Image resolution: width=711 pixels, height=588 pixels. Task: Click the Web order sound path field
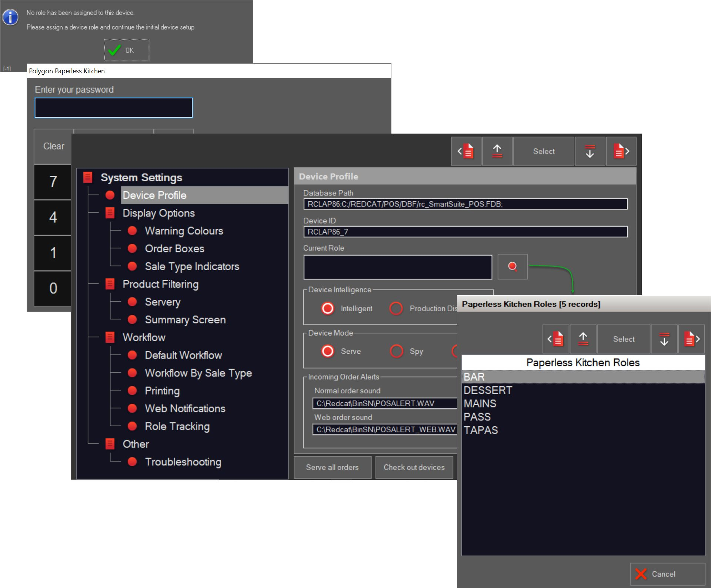click(385, 429)
